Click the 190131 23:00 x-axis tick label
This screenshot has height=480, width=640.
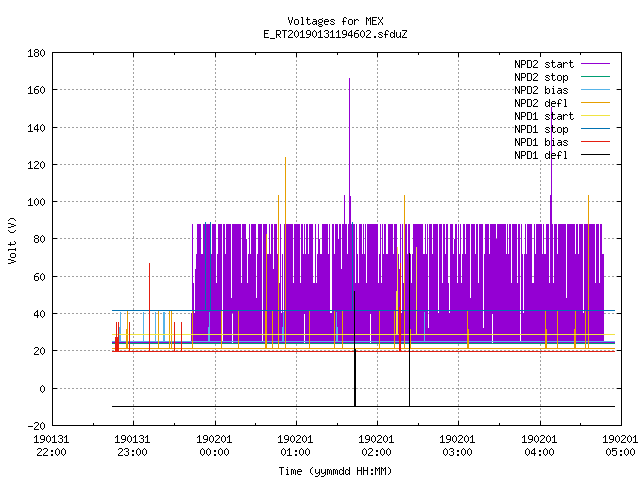[132, 446]
